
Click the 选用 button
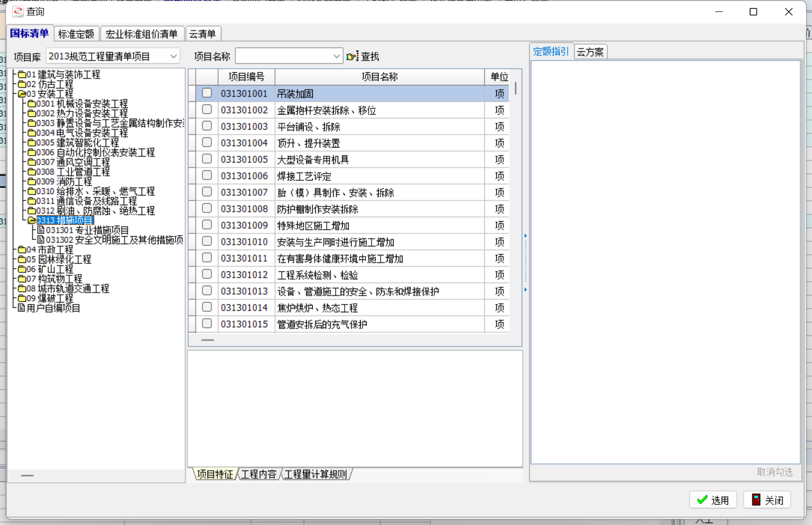coord(713,500)
